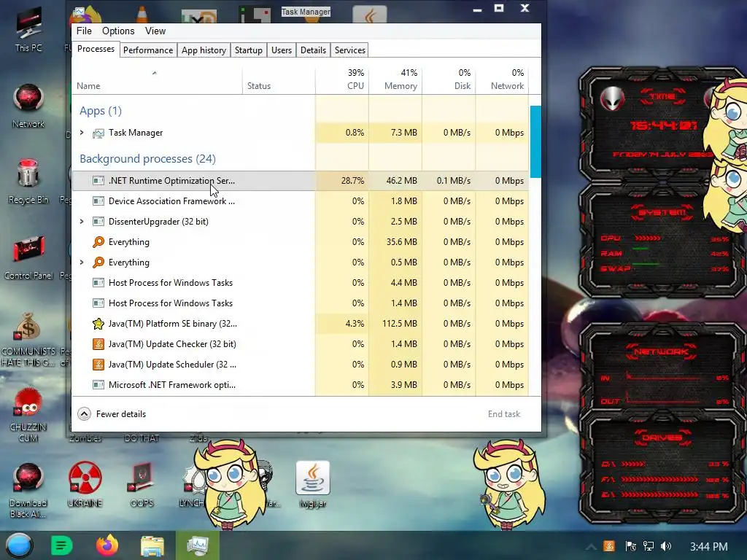The width and height of the screenshot is (747, 560).
Task: Click the process list vertical scrollbar thumb
Action: coord(535,141)
